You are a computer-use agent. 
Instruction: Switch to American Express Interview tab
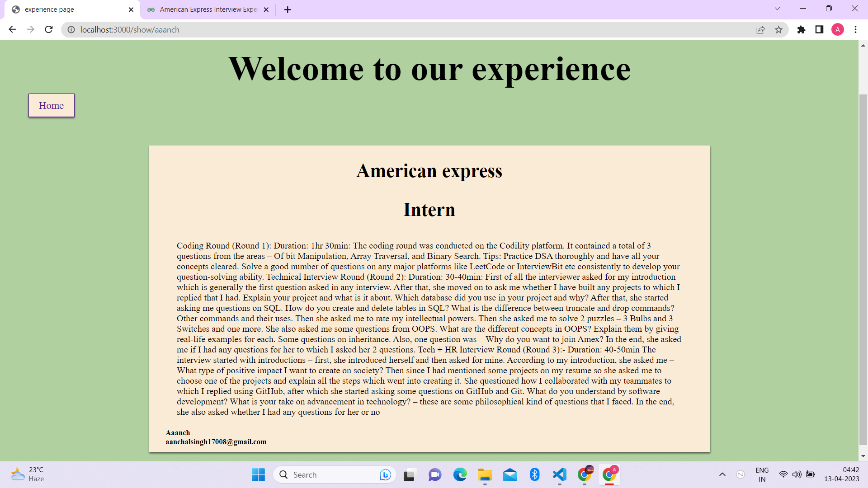208,9
